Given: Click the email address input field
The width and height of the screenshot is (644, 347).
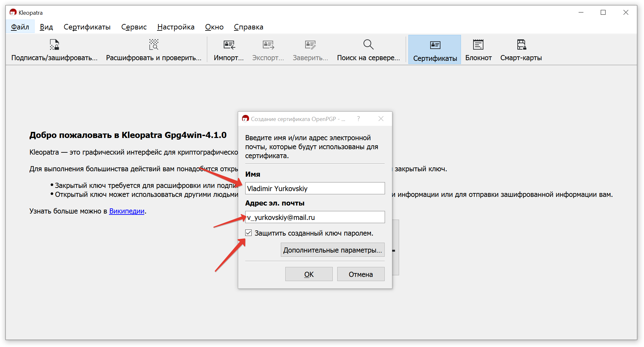Looking at the screenshot, I should pyautogui.click(x=315, y=217).
